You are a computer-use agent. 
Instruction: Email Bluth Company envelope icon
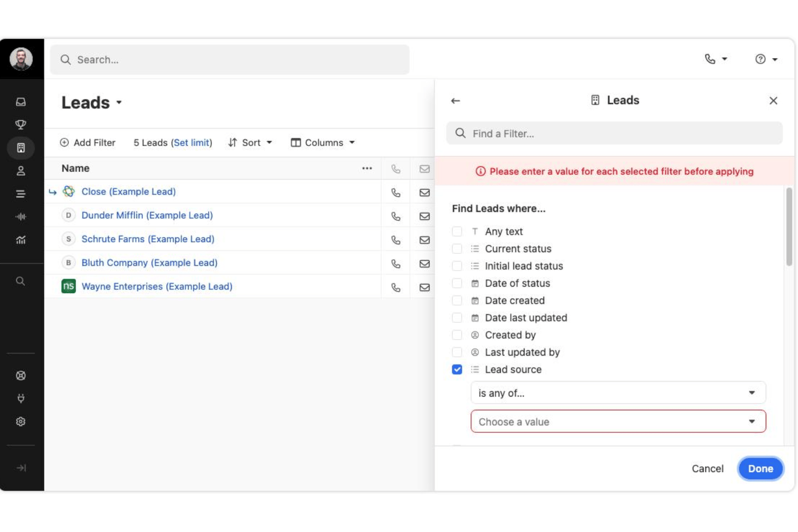425,264
